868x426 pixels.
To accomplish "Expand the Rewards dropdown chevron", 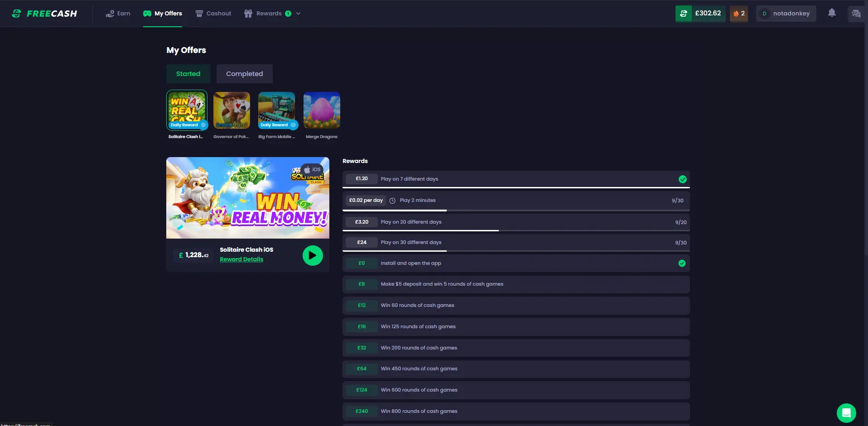I will point(298,14).
